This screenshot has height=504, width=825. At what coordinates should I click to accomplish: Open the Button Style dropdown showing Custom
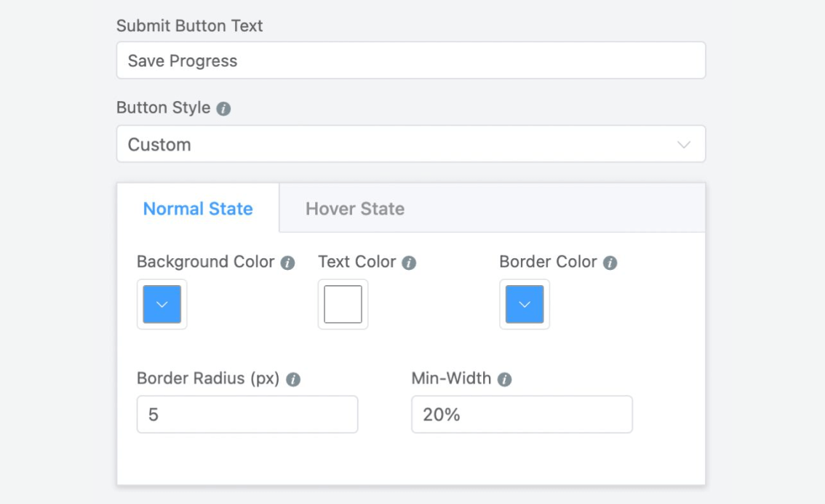410,144
